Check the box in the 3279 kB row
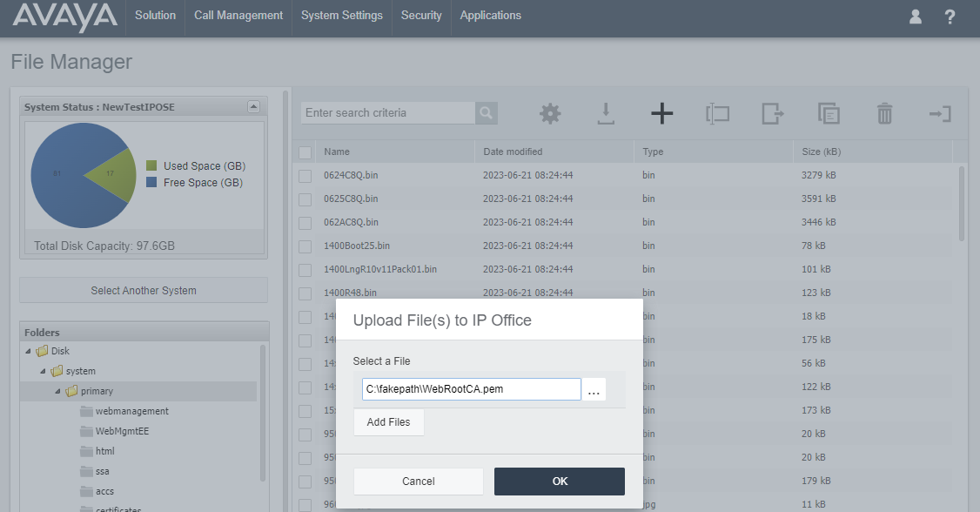The image size is (980, 512). pyautogui.click(x=305, y=176)
